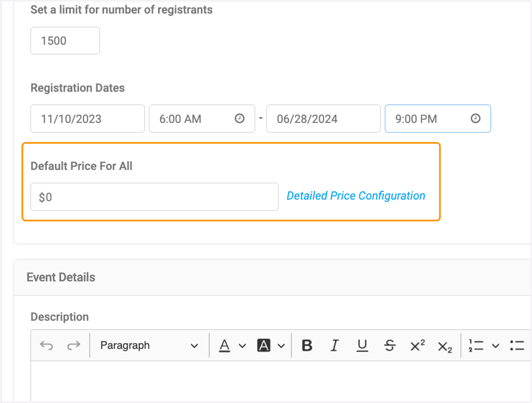Open the Paragraph style dropdown
The width and height of the screenshot is (532, 403).
click(149, 345)
